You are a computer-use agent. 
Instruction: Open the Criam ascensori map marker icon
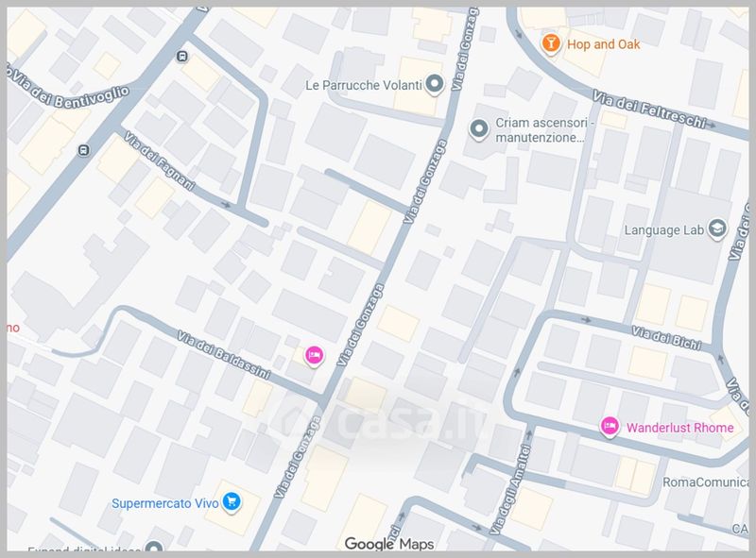pos(479,127)
